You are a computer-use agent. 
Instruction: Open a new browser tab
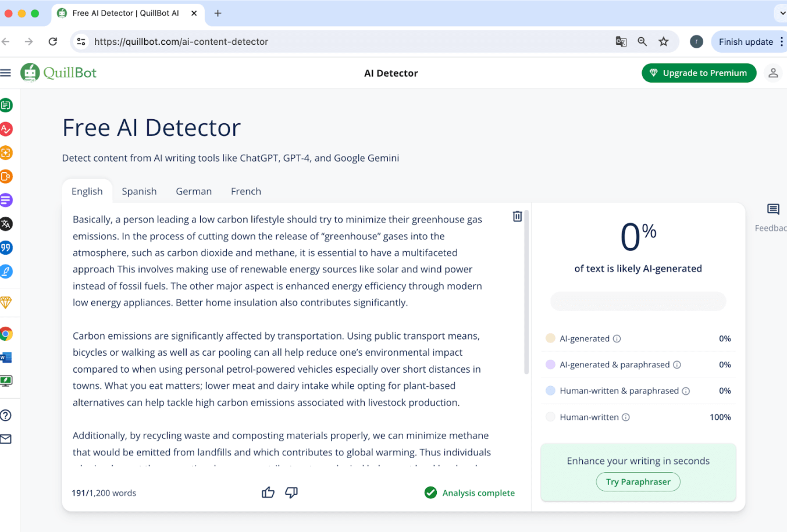coord(218,13)
